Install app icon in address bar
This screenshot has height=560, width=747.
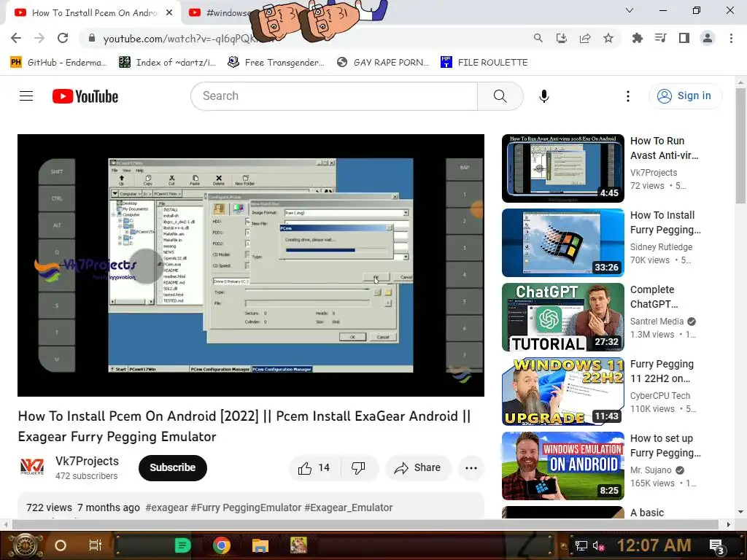click(x=562, y=38)
